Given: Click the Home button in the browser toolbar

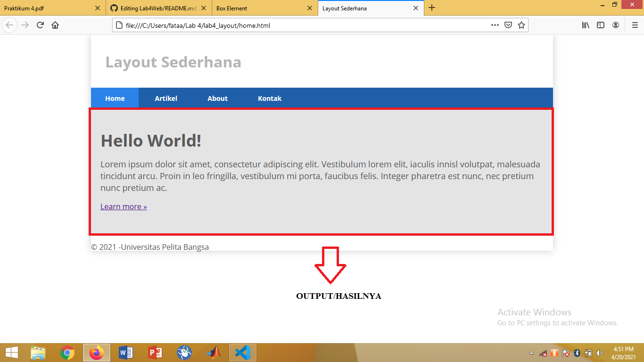Looking at the screenshot, I should click(x=55, y=25).
